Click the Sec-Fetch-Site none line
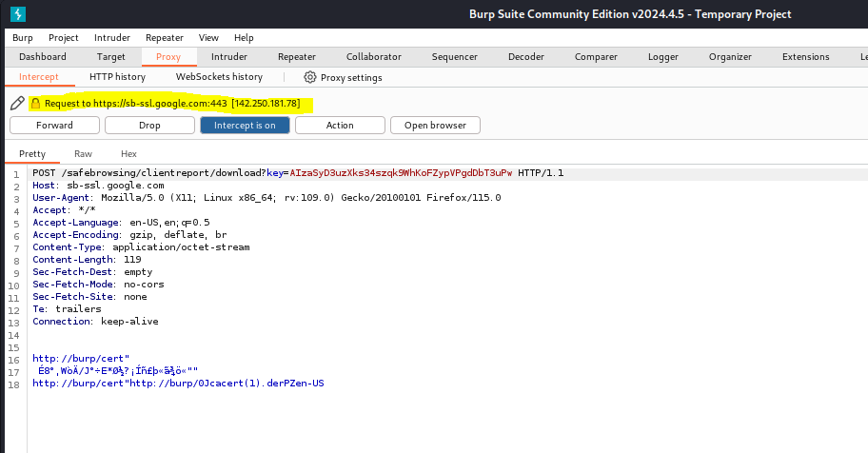 [x=89, y=296]
